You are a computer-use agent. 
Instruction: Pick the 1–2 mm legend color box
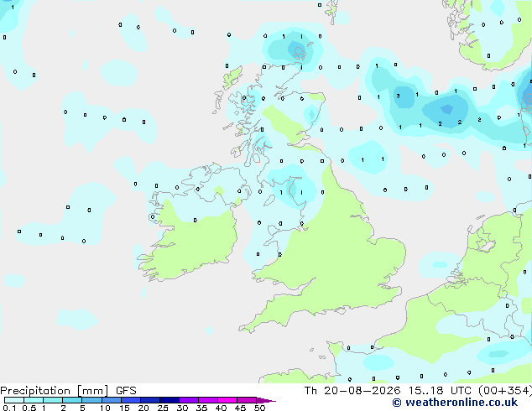[53, 400]
